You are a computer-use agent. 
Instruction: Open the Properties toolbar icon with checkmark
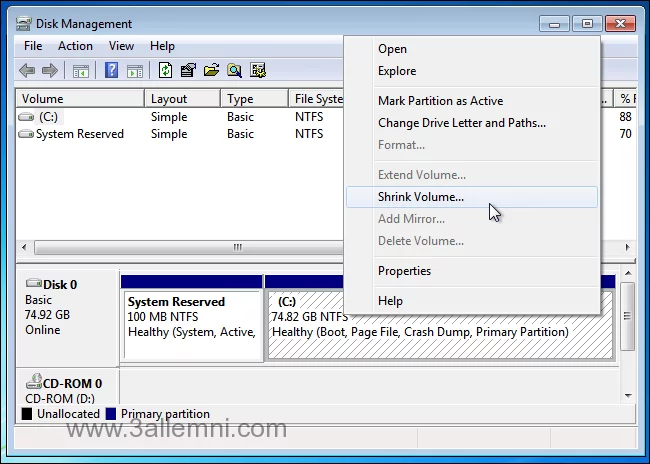188,70
